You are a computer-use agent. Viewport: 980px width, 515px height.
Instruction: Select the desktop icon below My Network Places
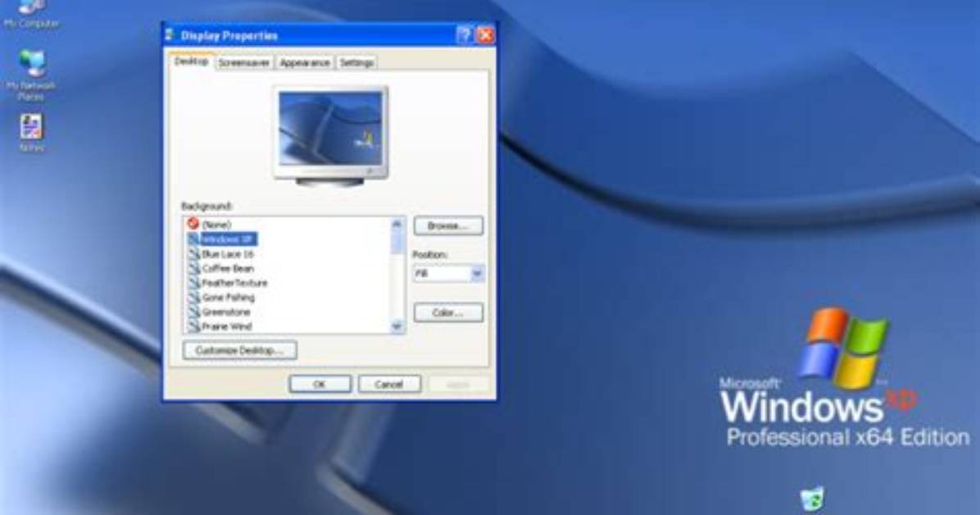31,133
